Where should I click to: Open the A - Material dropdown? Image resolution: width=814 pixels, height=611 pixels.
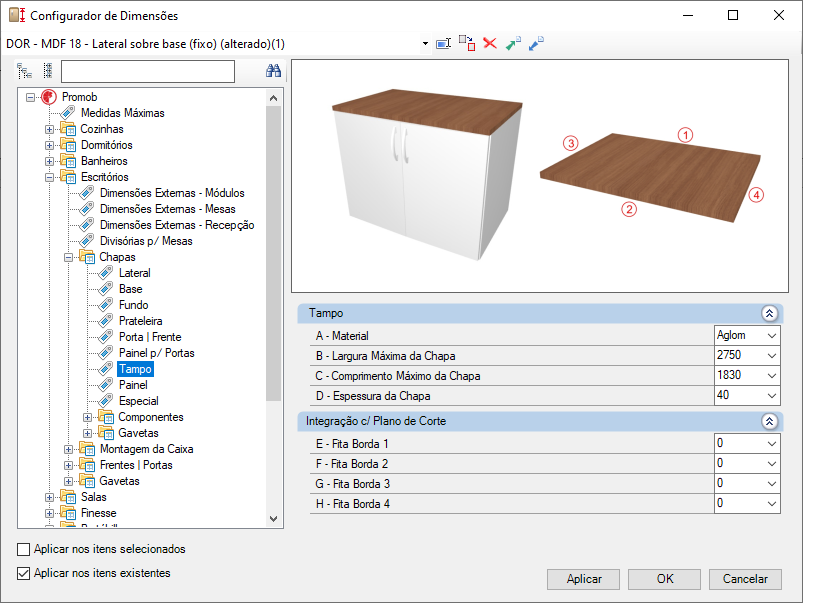click(771, 336)
